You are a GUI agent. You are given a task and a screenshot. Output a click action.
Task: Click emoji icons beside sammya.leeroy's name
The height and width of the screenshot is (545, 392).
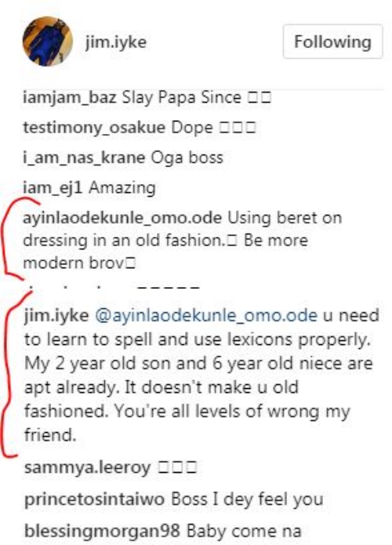pyautogui.click(x=177, y=468)
